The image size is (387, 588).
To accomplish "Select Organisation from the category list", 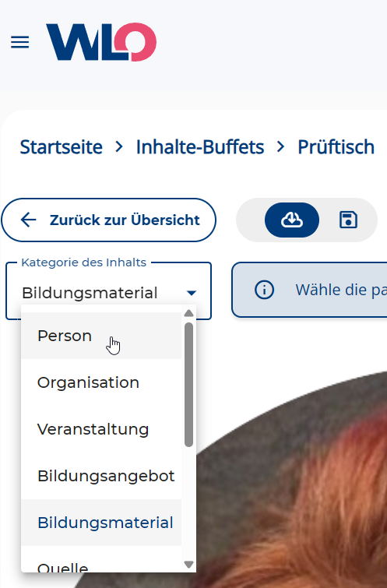I will (x=101, y=382).
